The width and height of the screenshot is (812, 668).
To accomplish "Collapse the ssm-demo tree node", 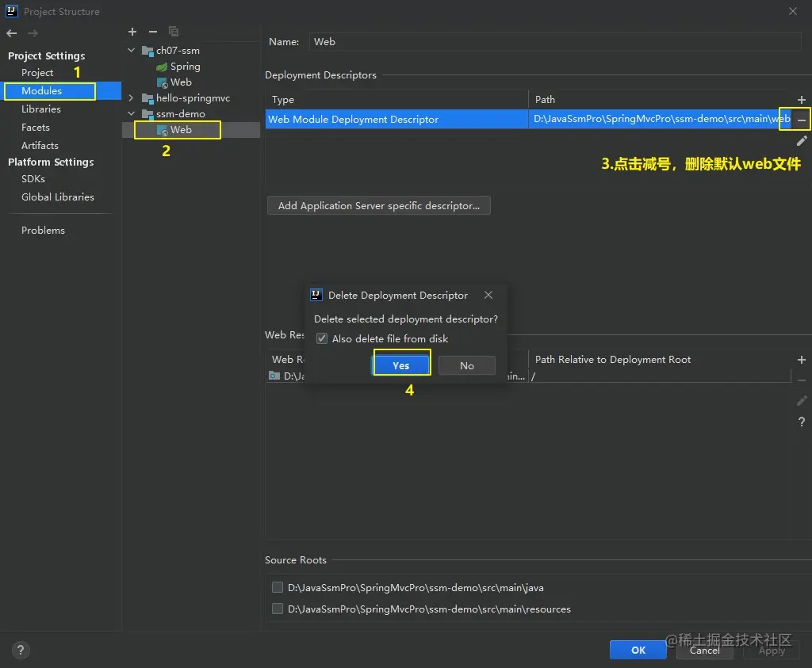I will click(x=132, y=113).
